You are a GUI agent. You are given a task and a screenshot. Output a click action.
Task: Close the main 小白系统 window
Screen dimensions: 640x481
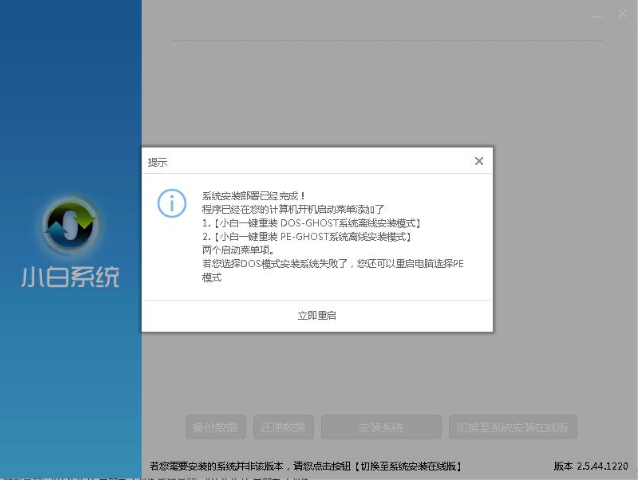tap(623, 14)
